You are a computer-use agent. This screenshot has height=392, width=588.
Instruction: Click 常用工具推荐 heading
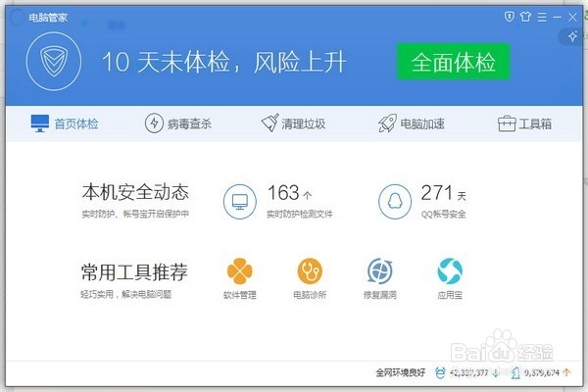pyautogui.click(x=134, y=272)
